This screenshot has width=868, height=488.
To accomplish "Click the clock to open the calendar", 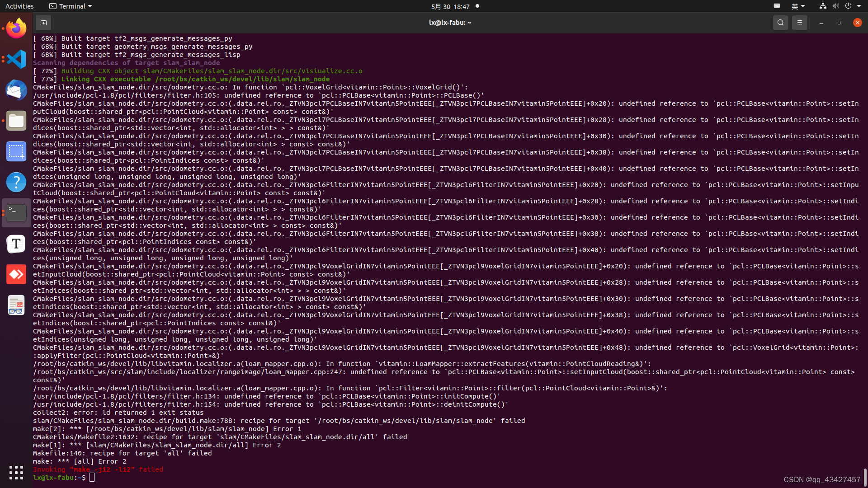I will (450, 6).
